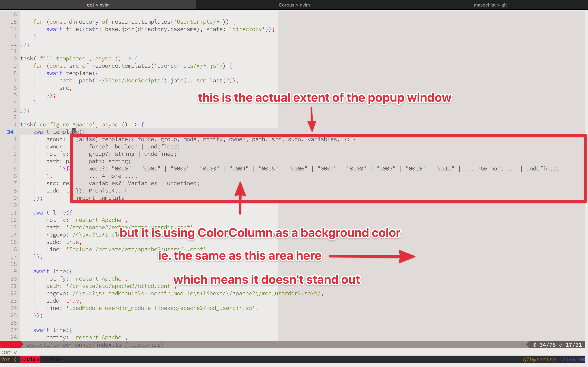
Task: Click the import template line inside the popup
Action: (100, 198)
